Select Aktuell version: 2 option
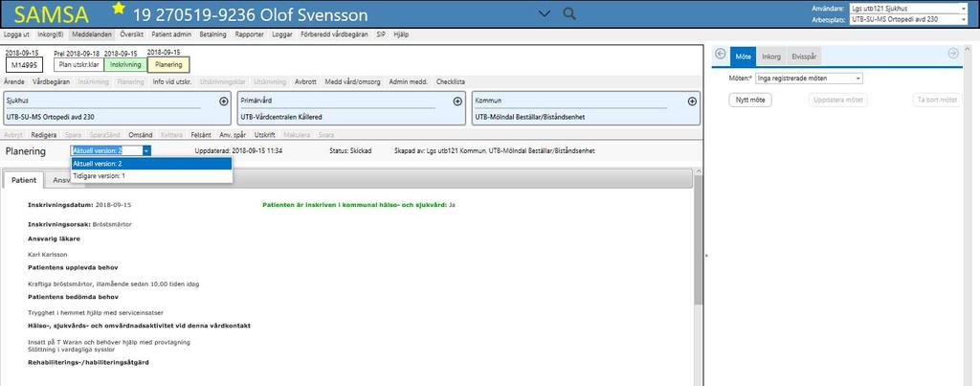This screenshot has width=980, height=386. coord(151,163)
